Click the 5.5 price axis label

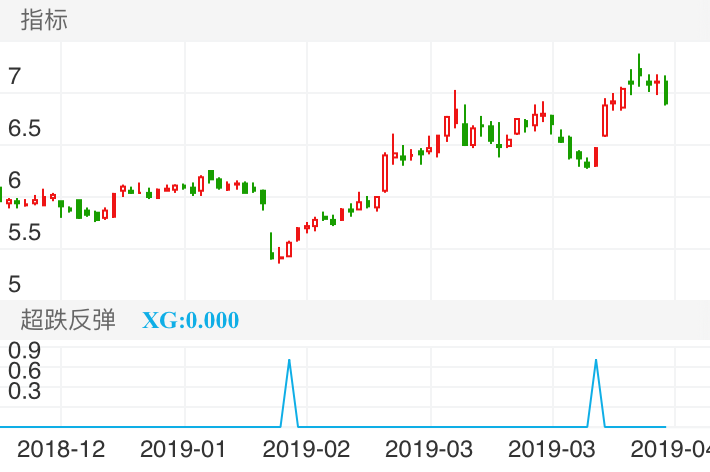coord(25,232)
